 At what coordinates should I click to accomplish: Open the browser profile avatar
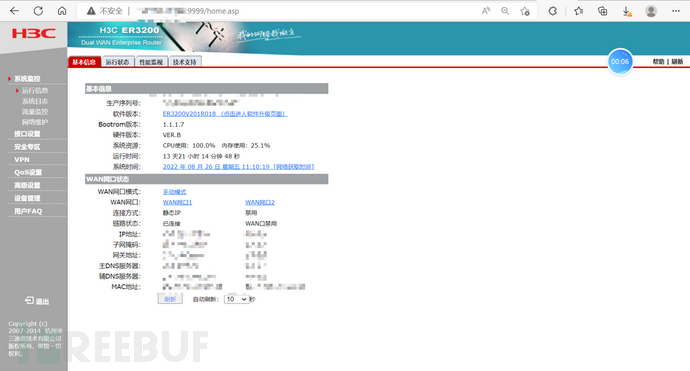click(x=651, y=11)
